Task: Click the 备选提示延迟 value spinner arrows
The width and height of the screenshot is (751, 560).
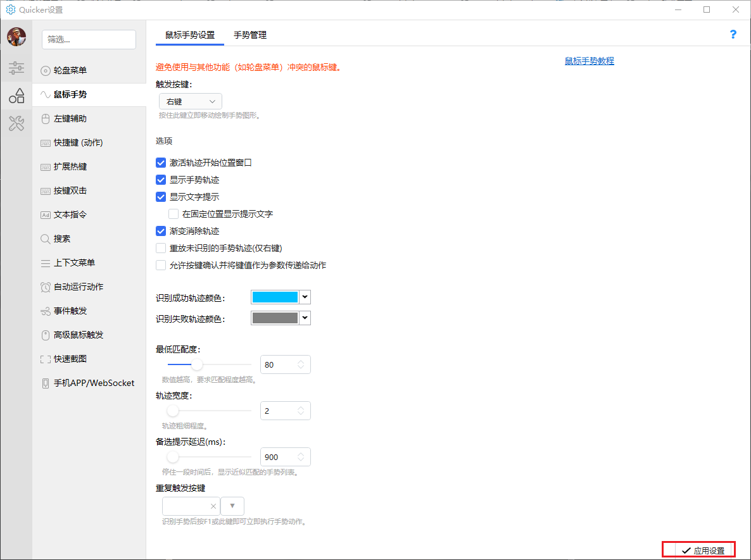Action: click(301, 457)
